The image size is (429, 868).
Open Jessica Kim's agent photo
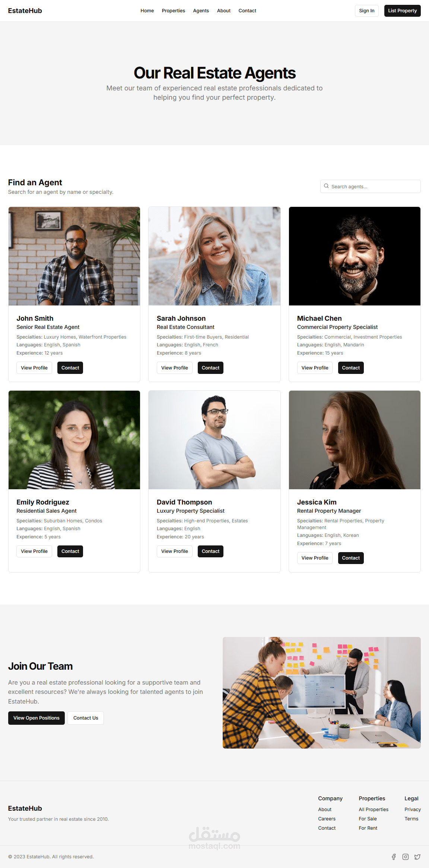(x=355, y=440)
